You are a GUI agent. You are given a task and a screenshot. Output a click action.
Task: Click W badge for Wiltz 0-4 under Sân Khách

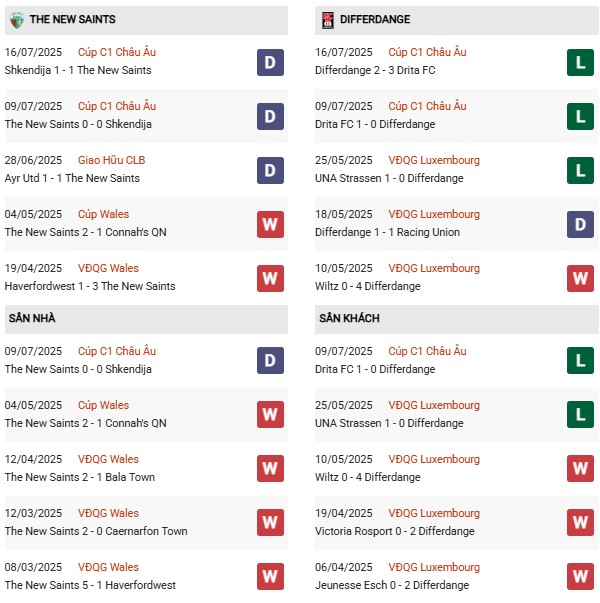click(x=579, y=469)
